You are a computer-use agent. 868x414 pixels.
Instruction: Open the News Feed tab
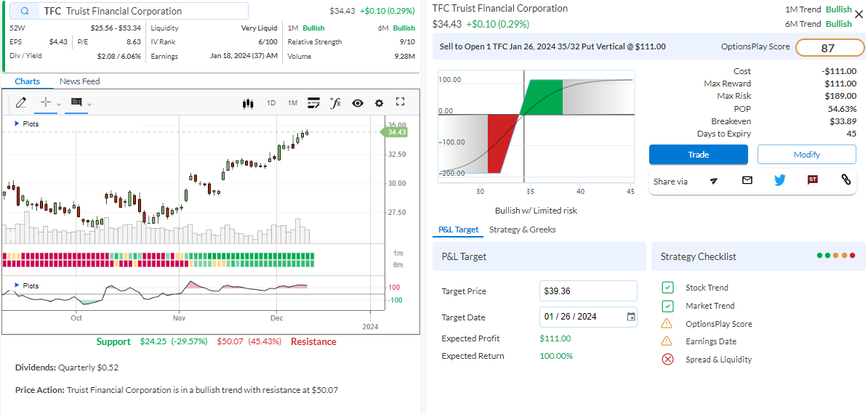tap(80, 81)
